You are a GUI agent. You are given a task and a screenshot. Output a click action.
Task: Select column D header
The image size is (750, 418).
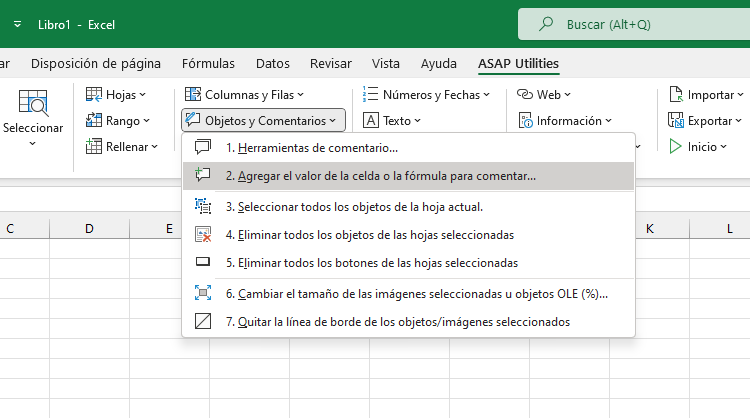pos(89,229)
